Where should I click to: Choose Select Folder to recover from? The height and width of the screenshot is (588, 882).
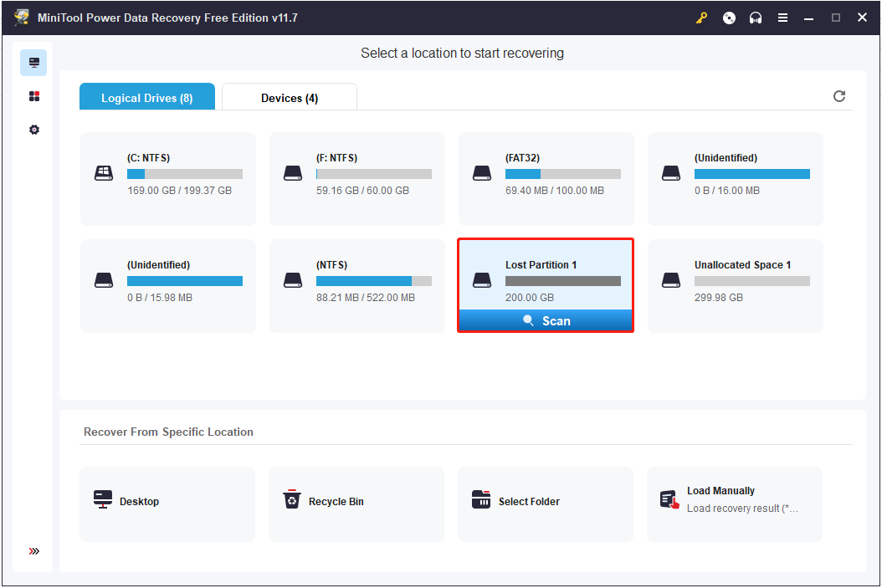tap(545, 503)
